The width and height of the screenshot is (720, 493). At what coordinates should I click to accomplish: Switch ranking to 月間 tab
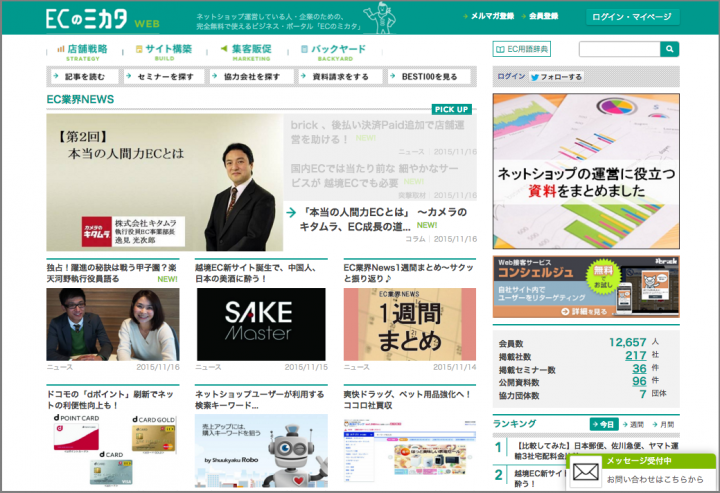(665, 424)
